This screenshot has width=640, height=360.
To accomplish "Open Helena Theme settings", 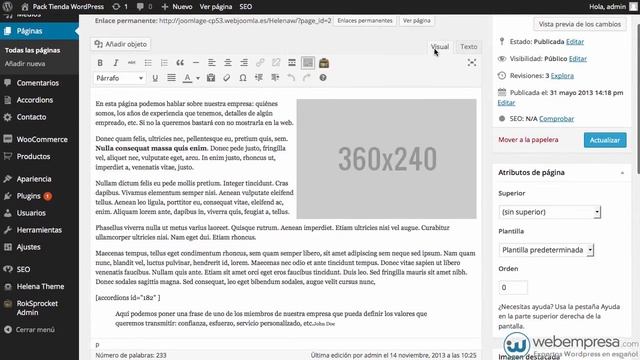I will click(39, 287).
